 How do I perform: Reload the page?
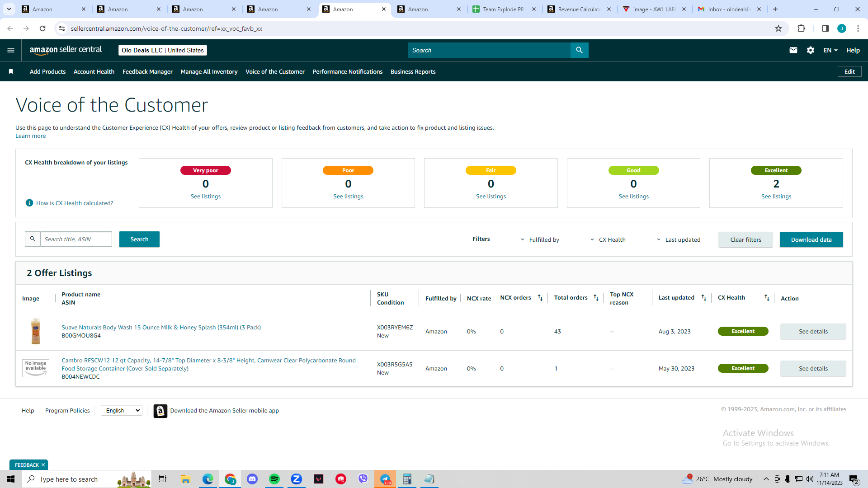pos(42,28)
